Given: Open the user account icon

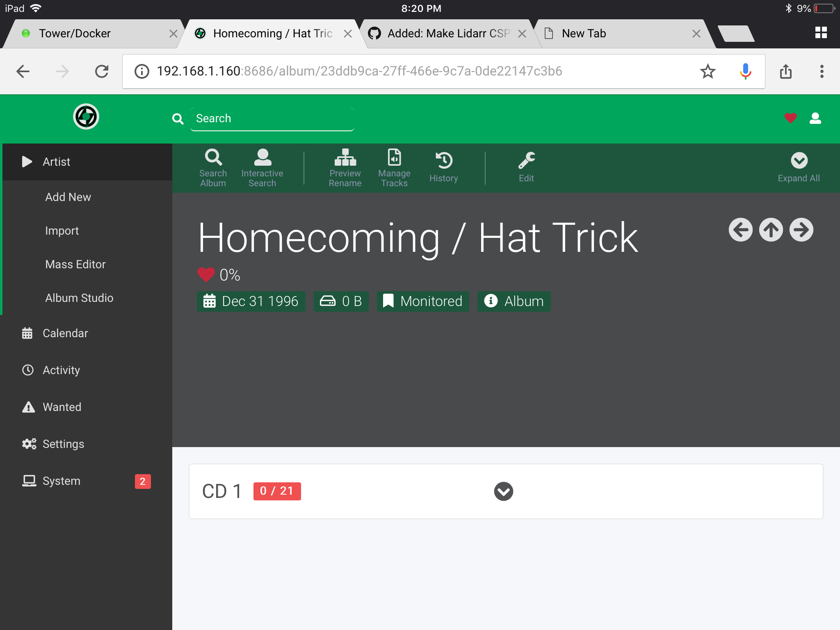Looking at the screenshot, I should (x=815, y=118).
